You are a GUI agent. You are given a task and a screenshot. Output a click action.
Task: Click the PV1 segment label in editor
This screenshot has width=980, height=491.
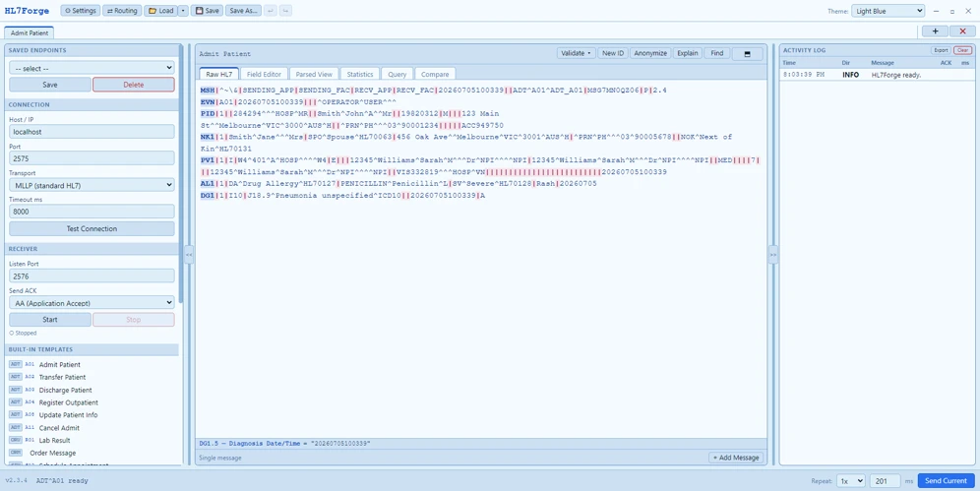tap(208, 160)
